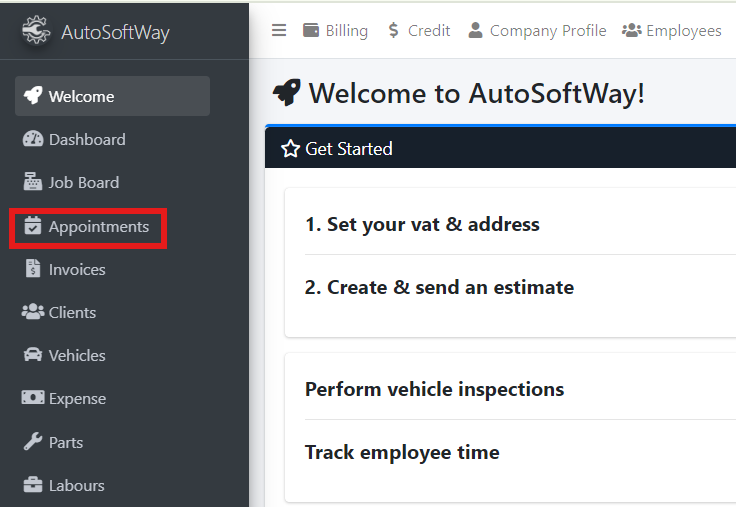Click the Billing wallet icon
The width and height of the screenshot is (736, 507).
coord(311,30)
